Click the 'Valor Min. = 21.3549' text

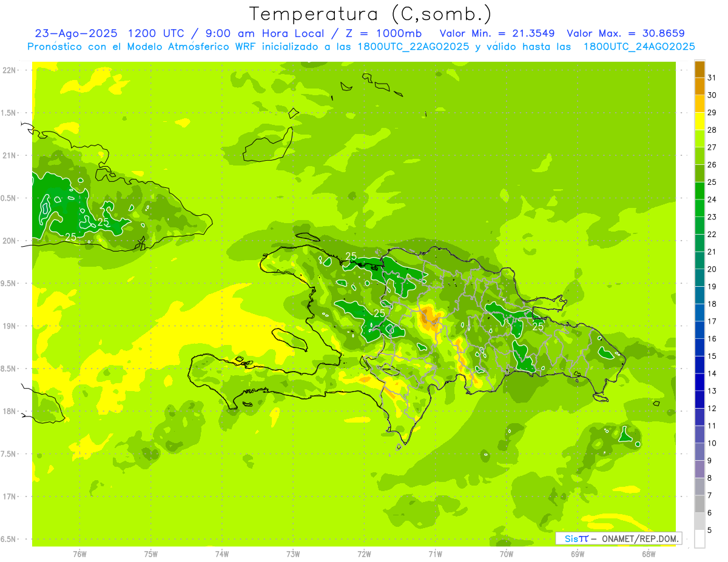(x=497, y=33)
